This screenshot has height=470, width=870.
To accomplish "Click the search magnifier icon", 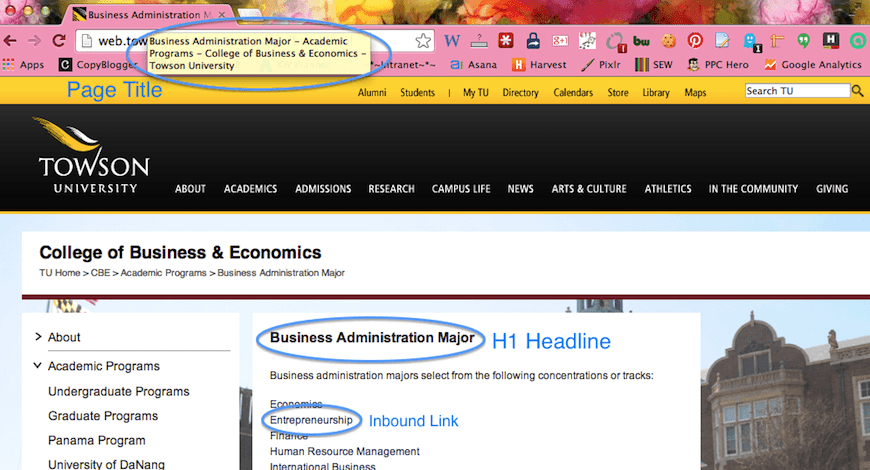I will 857,90.
